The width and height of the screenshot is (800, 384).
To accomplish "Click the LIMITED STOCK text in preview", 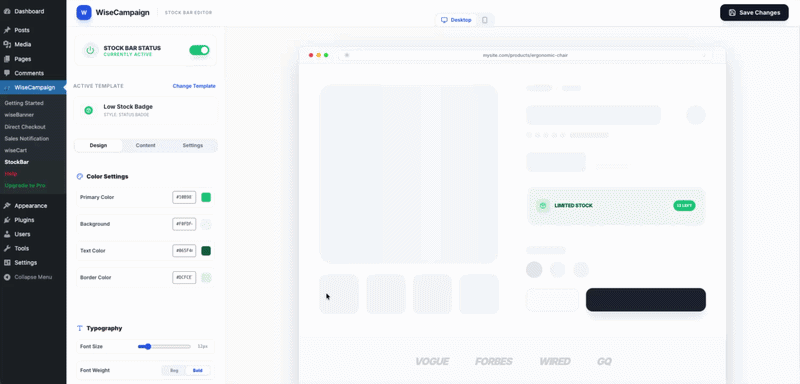I will point(573,206).
